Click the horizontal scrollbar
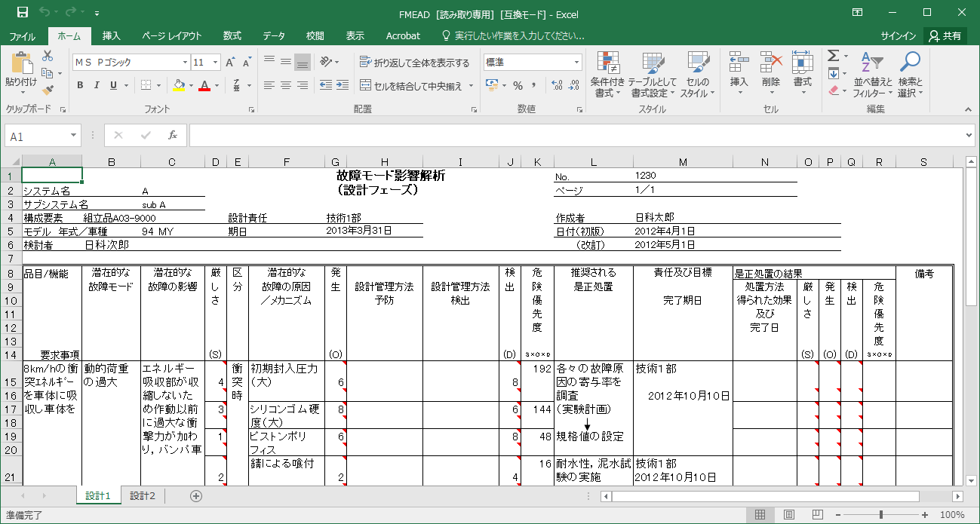 [766, 496]
